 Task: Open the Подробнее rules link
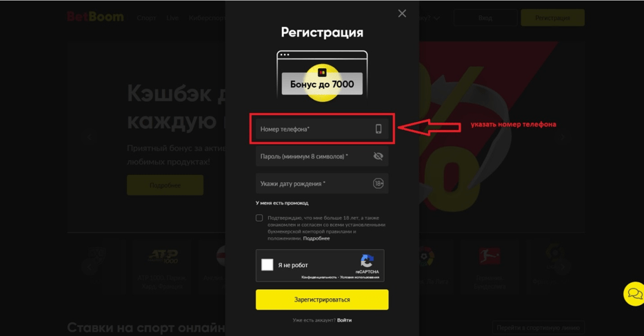pos(316,238)
